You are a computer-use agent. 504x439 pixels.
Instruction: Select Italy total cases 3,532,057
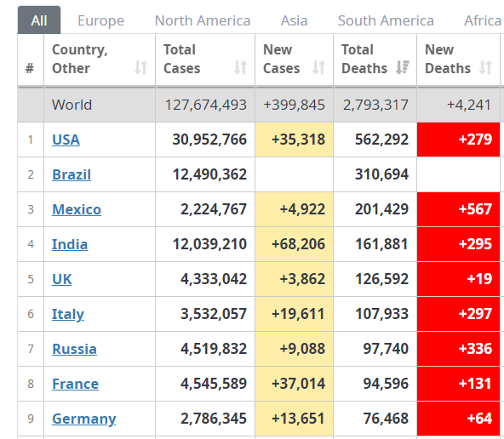pos(214,314)
